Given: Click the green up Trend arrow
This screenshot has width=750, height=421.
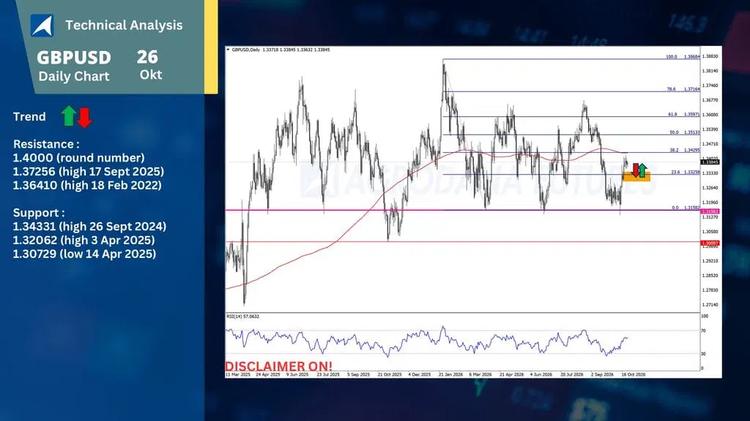Looking at the screenshot, I should click(x=69, y=116).
